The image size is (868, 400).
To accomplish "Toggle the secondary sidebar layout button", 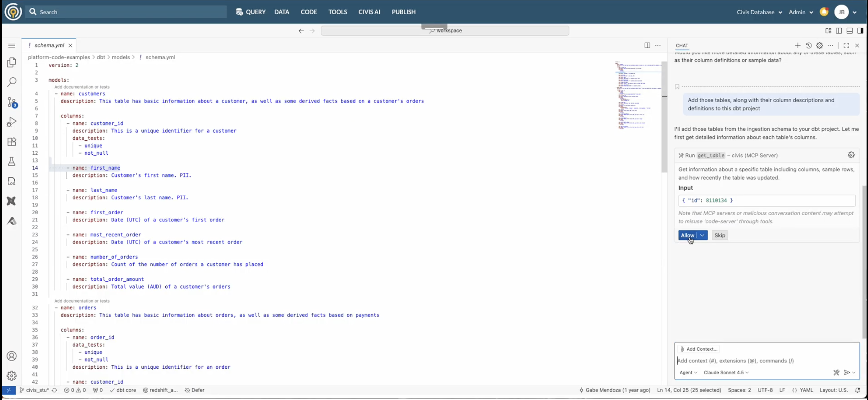I will [x=860, y=31].
